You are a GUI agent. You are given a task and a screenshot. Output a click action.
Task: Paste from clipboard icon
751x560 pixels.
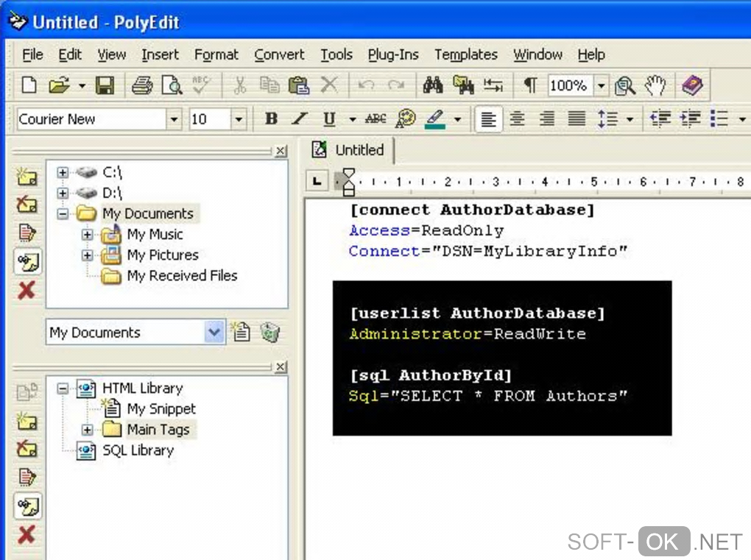[299, 85]
